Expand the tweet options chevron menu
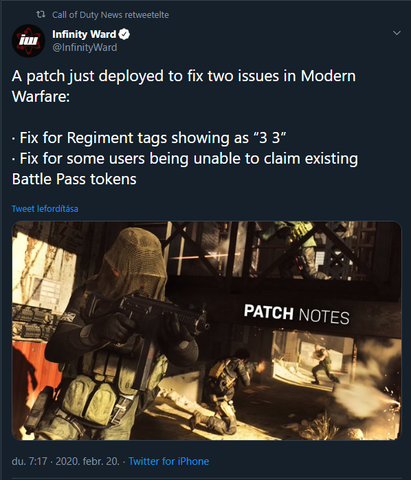 [397, 33]
